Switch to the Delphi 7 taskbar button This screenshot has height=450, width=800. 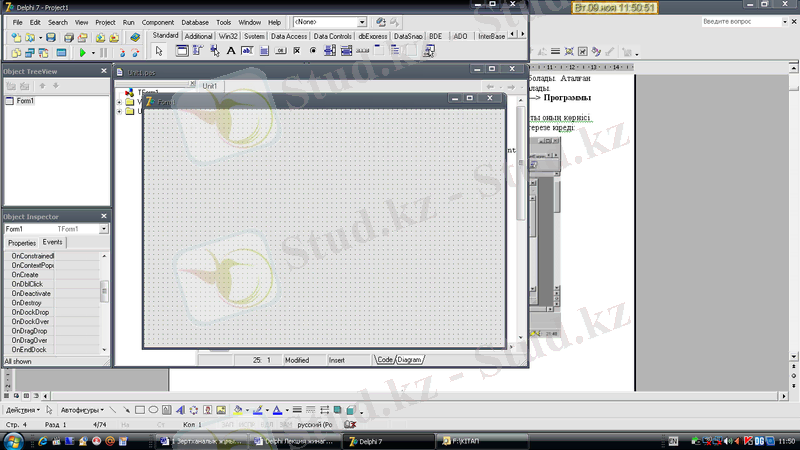click(x=388, y=441)
